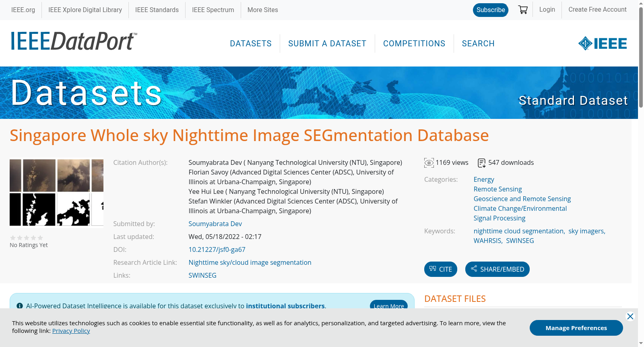Click the SWINSEG keyword
The width and height of the screenshot is (644, 347).
[x=520, y=241]
